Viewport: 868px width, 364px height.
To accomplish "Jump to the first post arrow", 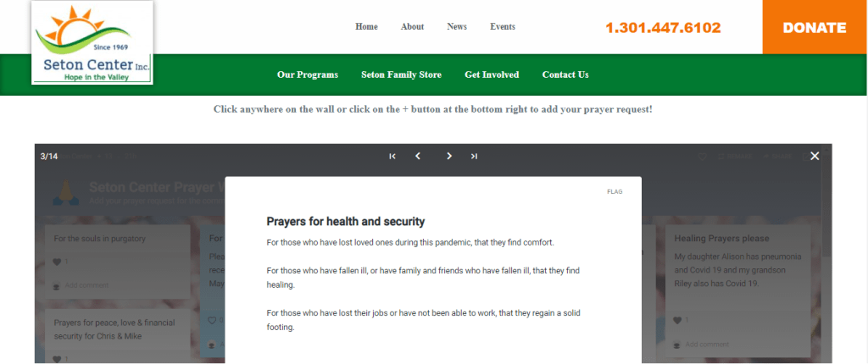I will (x=392, y=156).
